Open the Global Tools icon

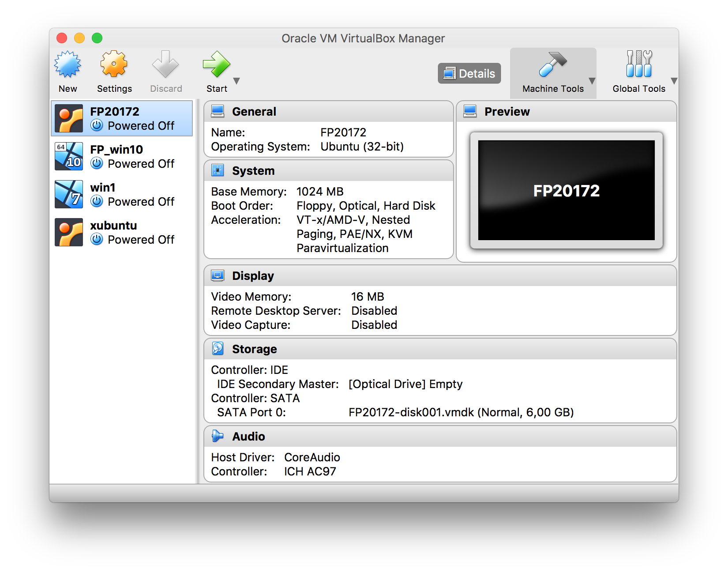pos(638,64)
